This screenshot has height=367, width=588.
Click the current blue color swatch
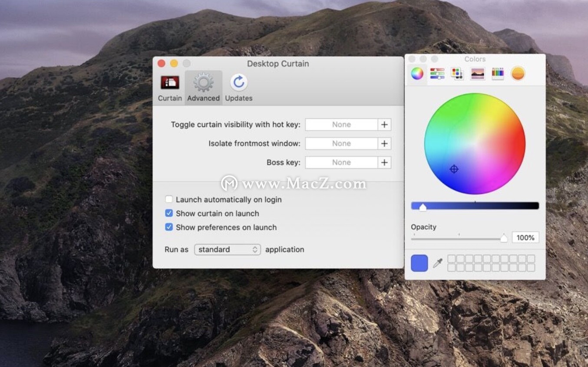pos(419,263)
